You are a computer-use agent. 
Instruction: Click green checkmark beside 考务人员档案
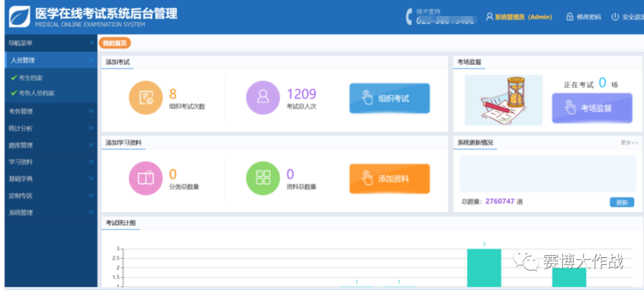(x=14, y=93)
